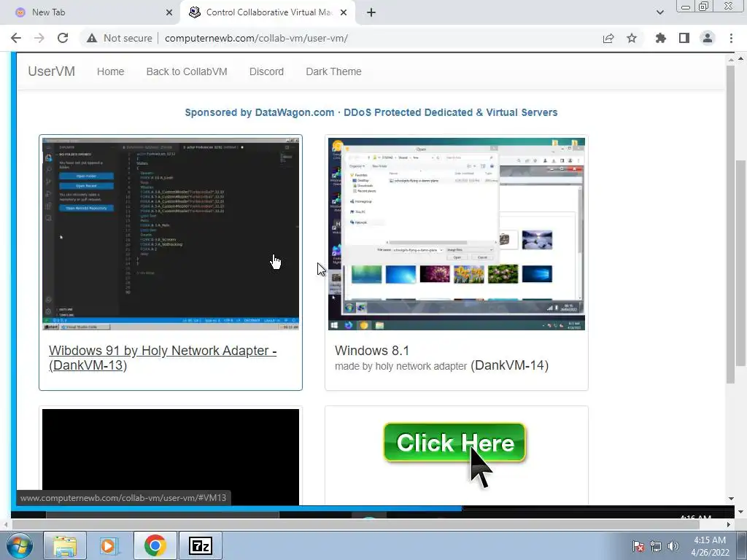Viewport: 747px width, 560px height.
Task: Open the Windows 8.1 VM thumbnail
Action: [x=457, y=234]
